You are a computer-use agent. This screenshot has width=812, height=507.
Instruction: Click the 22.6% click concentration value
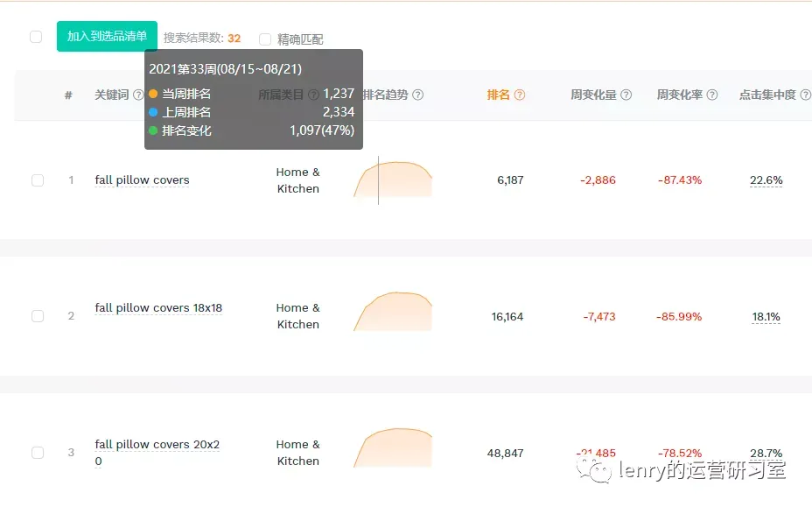point(766,180)
